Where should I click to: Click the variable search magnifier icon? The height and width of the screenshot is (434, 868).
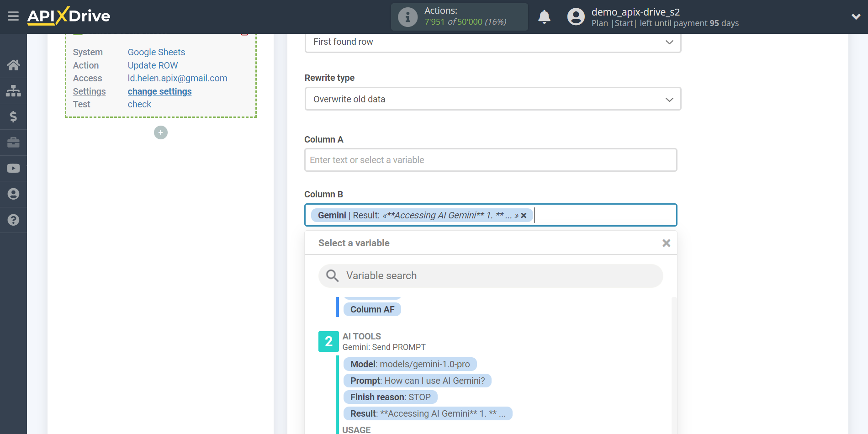pyautogui.click(x=332, y=275)
